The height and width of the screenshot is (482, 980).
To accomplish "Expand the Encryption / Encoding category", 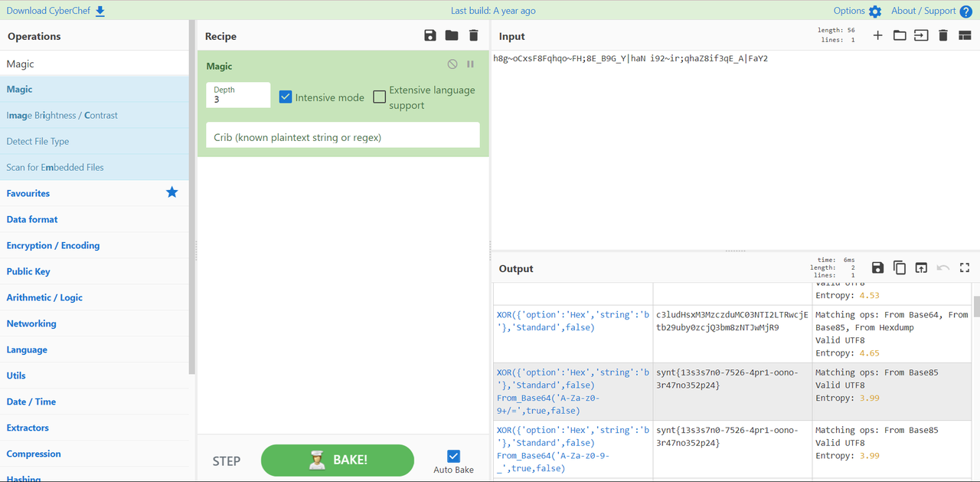I will [x=53, y=245].
